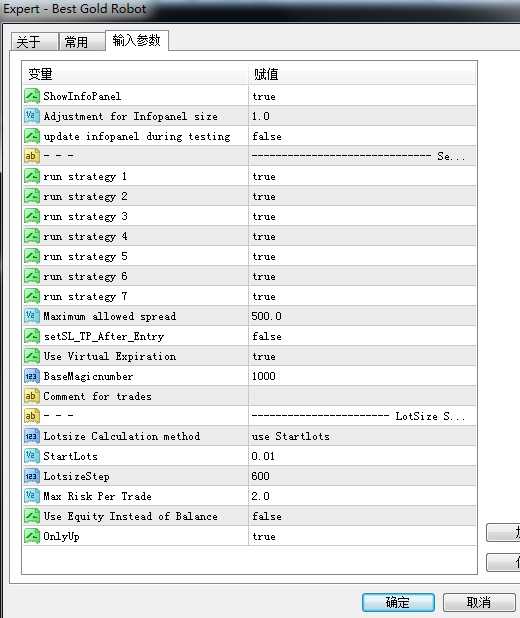Click the Max Risk Per Trade icon
Viewport: 520px width, 618px height.
pos(32,496)
